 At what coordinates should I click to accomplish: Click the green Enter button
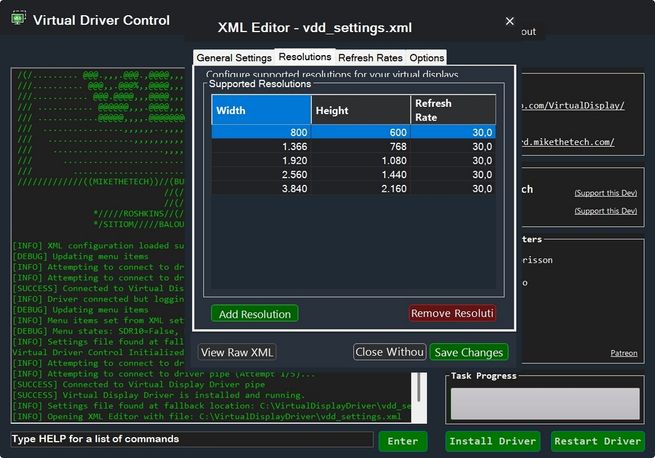pos(403,441)
